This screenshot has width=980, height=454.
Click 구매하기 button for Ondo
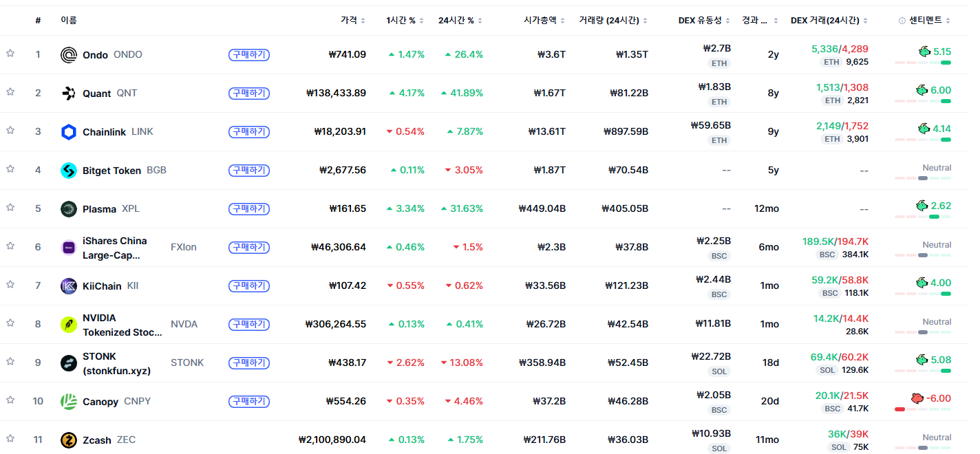pyautogui.click(x=248, y=54)
